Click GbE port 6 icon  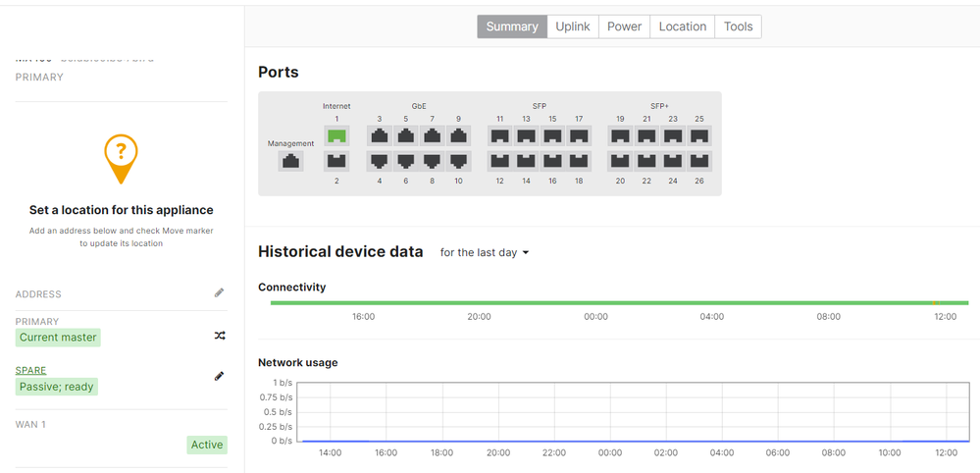405,161
